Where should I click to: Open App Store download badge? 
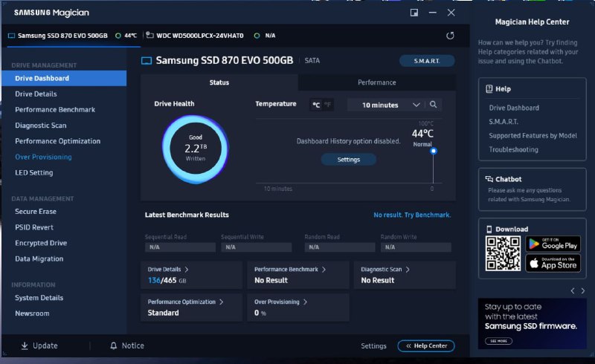pos(553,263)
